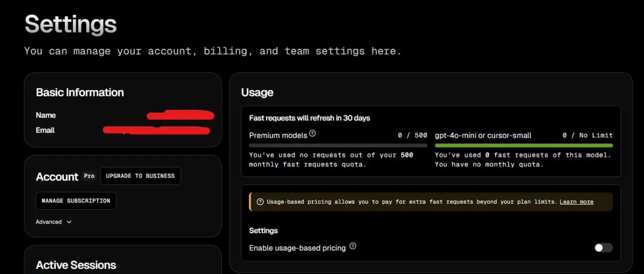The height and width of the screenshot is (274, 644).
Task: Expand the Advanced section chevron
Action: point(69,222)
